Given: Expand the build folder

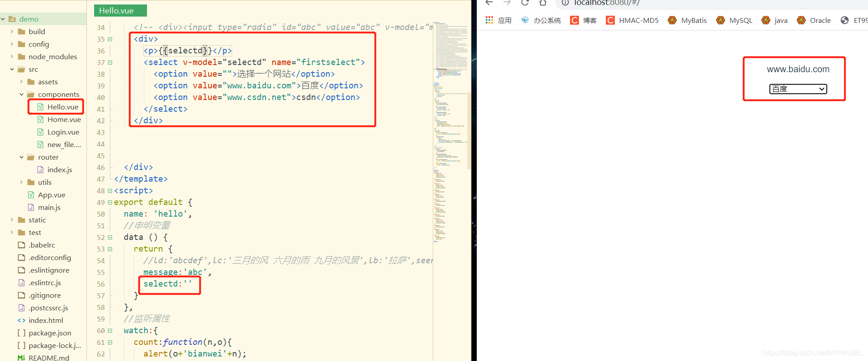Looking at the screenshot, I should click(12, 31).
